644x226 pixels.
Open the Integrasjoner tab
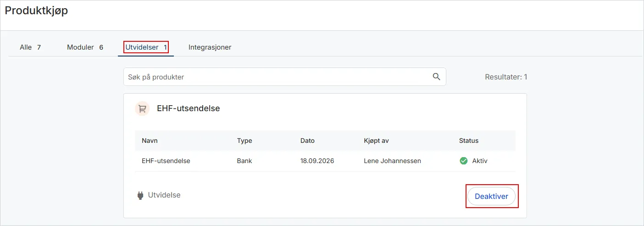pos(210,47)
